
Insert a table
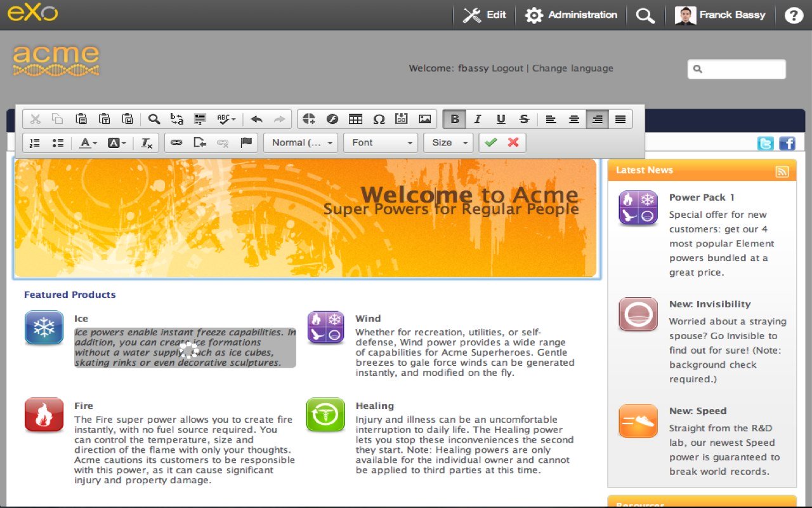356,119
